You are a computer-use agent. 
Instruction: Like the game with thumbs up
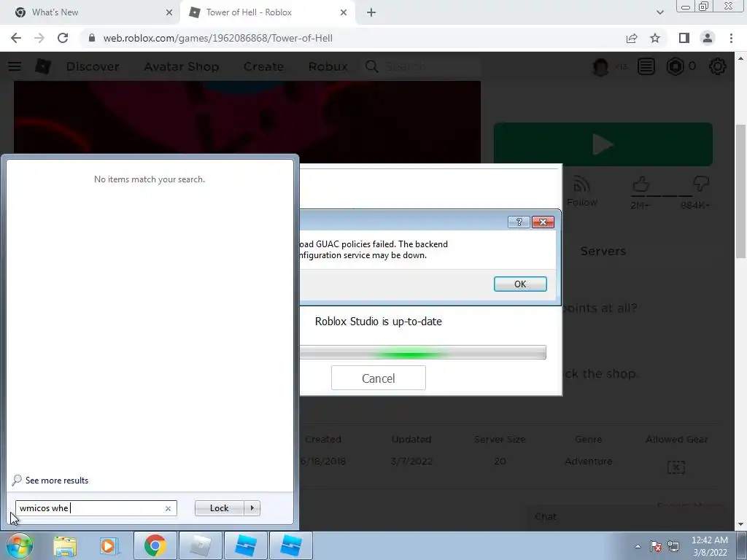[640, 184]
